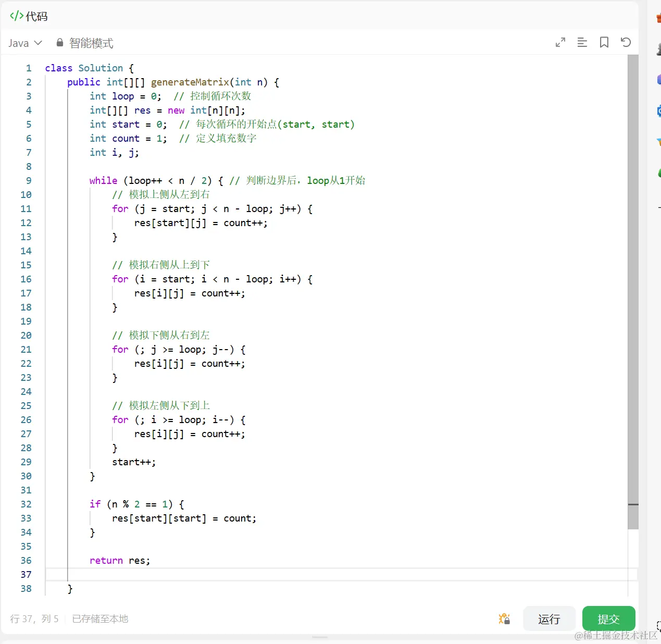Viewport: 661px width, 644px height.
Task: Click comment 模拟上侧从左到右
Action: coord(169,194)
